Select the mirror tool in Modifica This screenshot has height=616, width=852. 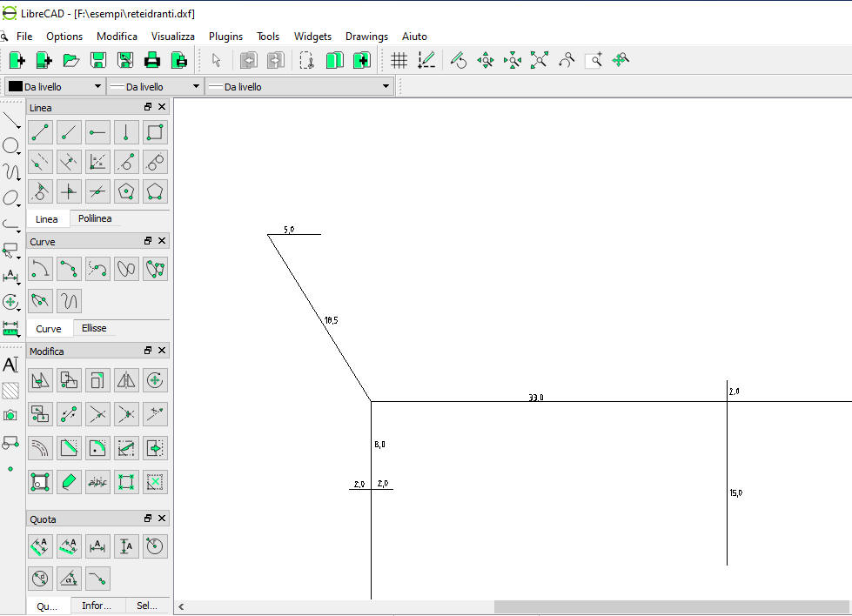126,380
